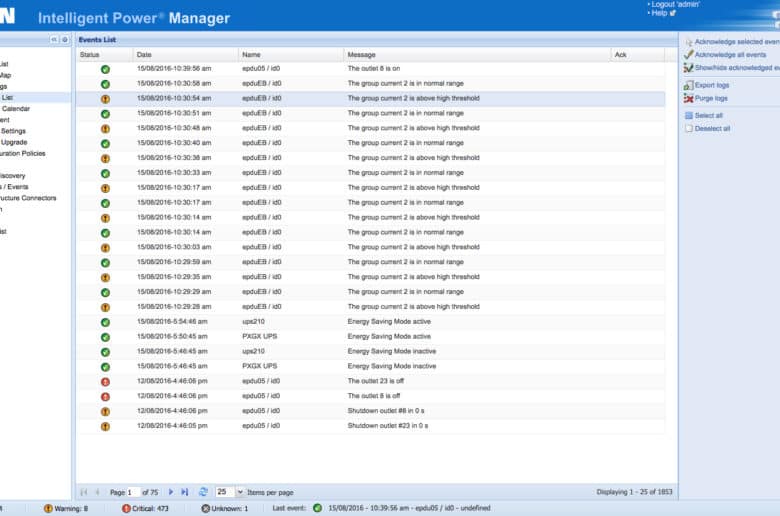
Task: Click epdu05 / id0 name in first row
Action: pyautogui.click(x=261, y=69)
